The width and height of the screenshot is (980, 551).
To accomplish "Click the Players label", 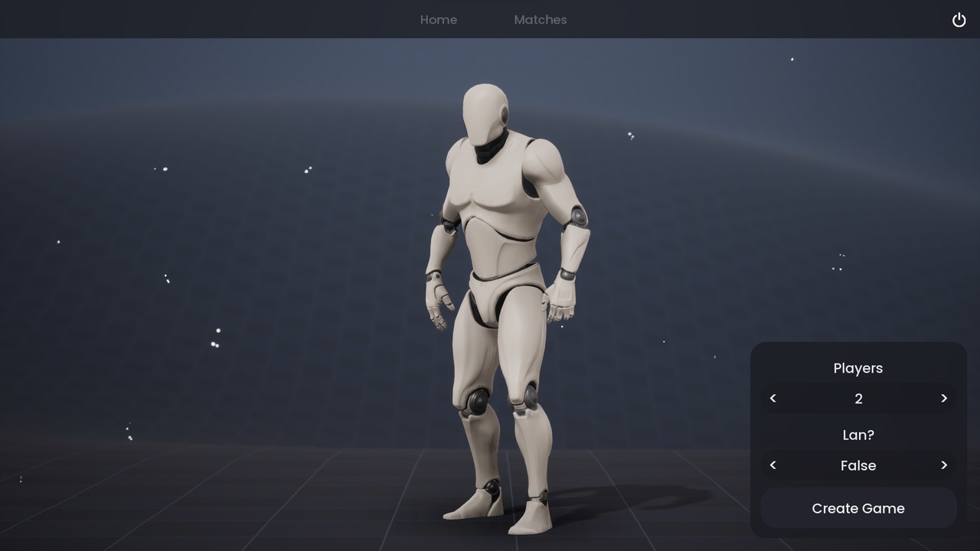I will tap(858, 368).
